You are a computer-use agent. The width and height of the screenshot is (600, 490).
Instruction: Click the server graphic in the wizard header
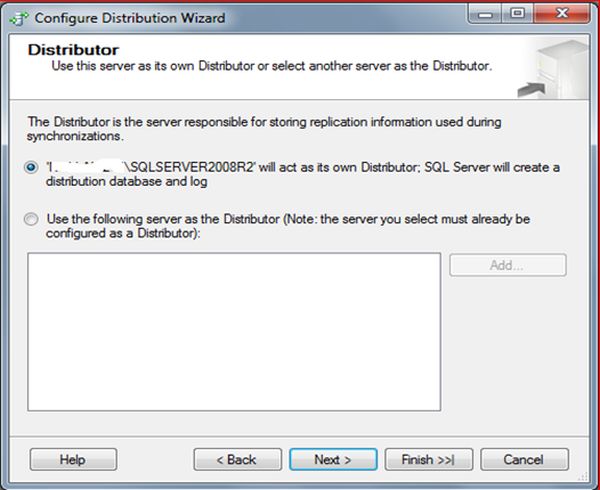553,69
